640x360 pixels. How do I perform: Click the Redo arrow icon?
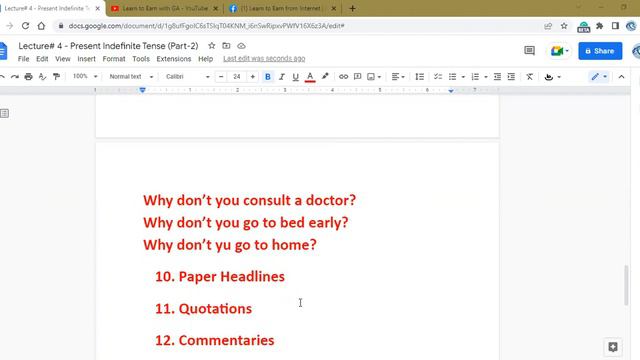pyautogui.click(x=15, y=77)
